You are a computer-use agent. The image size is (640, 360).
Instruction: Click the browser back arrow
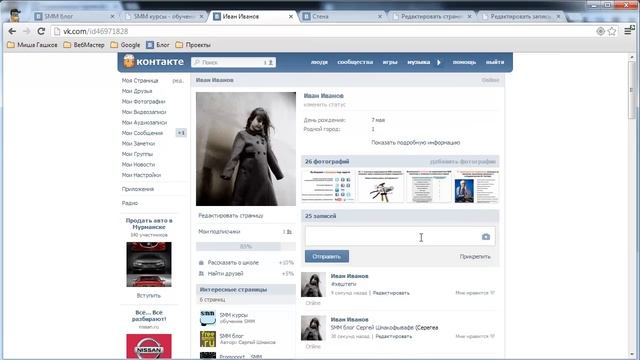(x=12, y=31)
